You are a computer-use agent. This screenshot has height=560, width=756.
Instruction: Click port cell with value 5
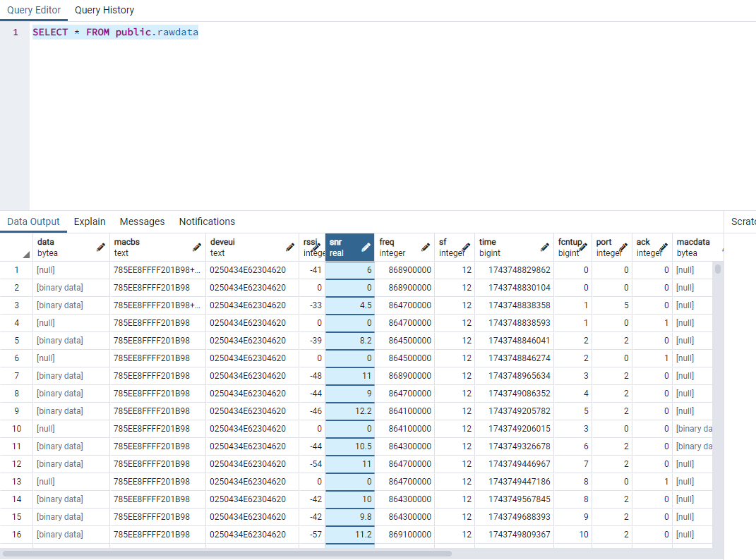point(612,305)
